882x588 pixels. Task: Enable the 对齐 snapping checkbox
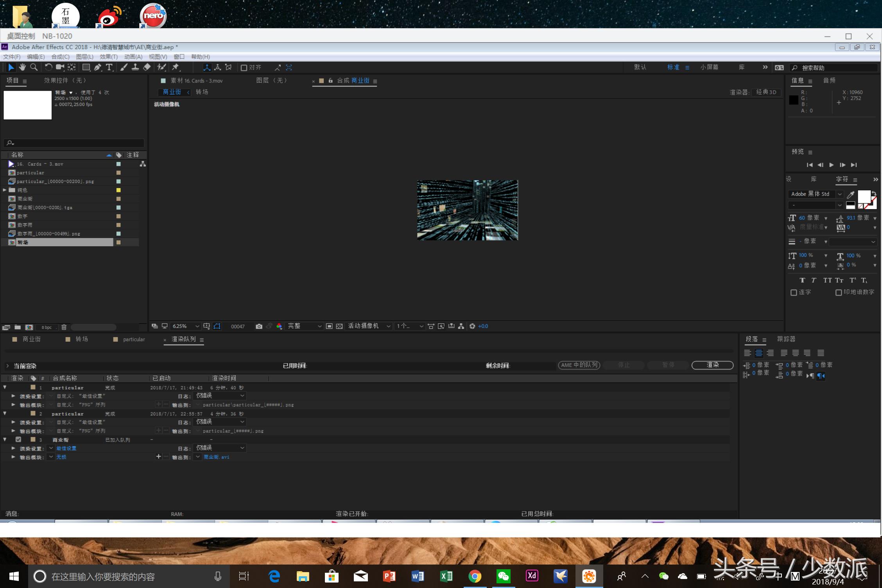click(244, 68)
